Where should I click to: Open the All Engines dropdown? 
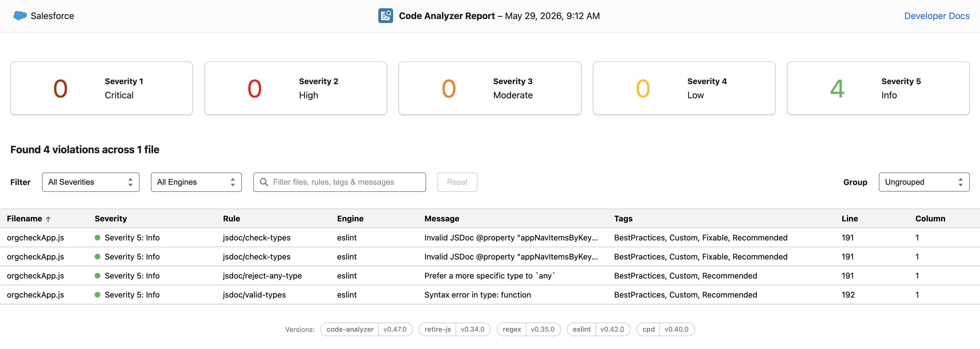(x=196, y=182)
